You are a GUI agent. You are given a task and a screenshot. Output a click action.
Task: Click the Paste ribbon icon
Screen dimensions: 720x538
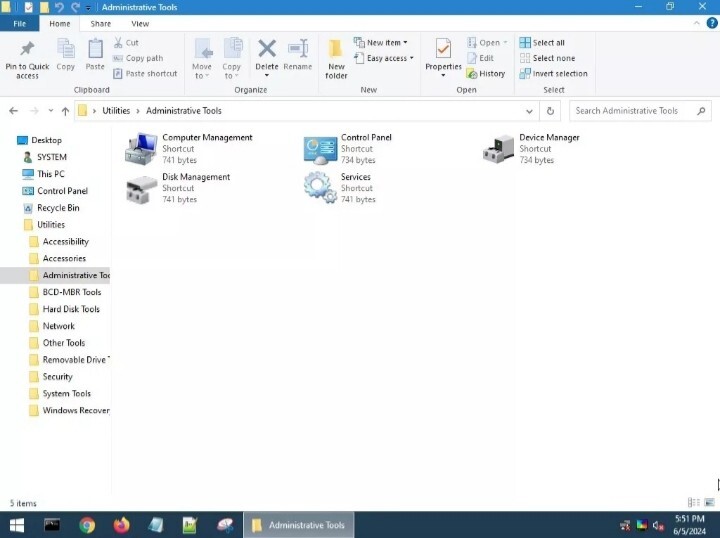[x=95, y=50]
